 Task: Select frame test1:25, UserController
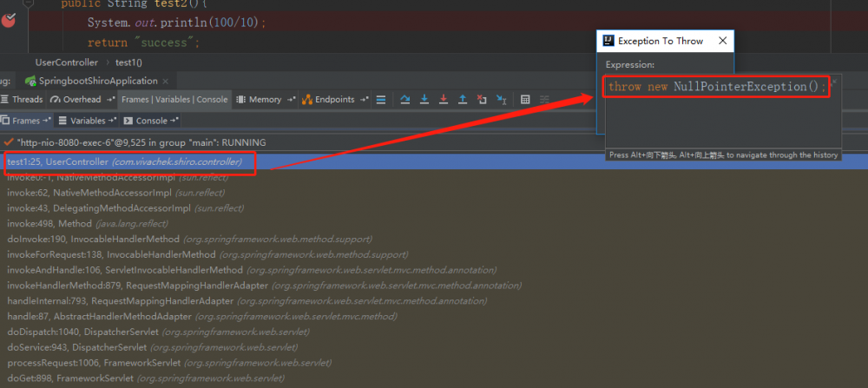pyautogui.click(x=434, y=162)
